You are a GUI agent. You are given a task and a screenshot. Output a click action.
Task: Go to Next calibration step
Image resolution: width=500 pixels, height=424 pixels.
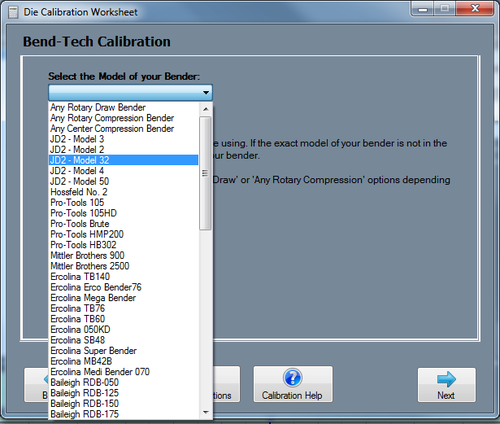tap(447, 385)
